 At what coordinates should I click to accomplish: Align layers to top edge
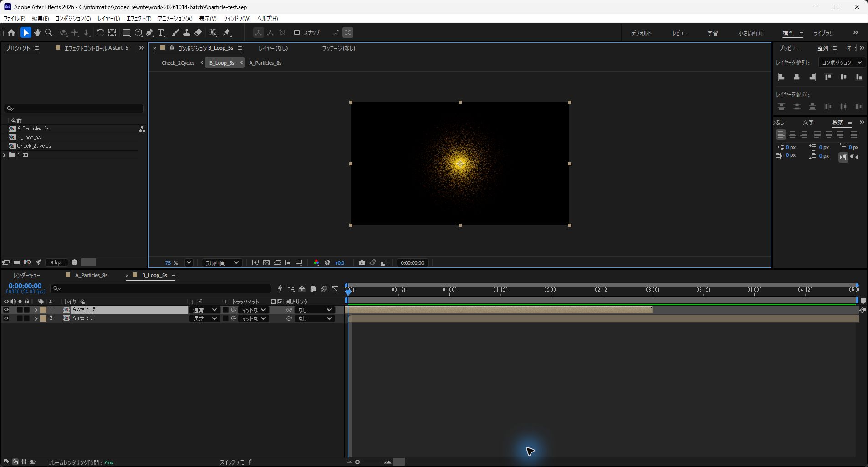pos(828,77)
